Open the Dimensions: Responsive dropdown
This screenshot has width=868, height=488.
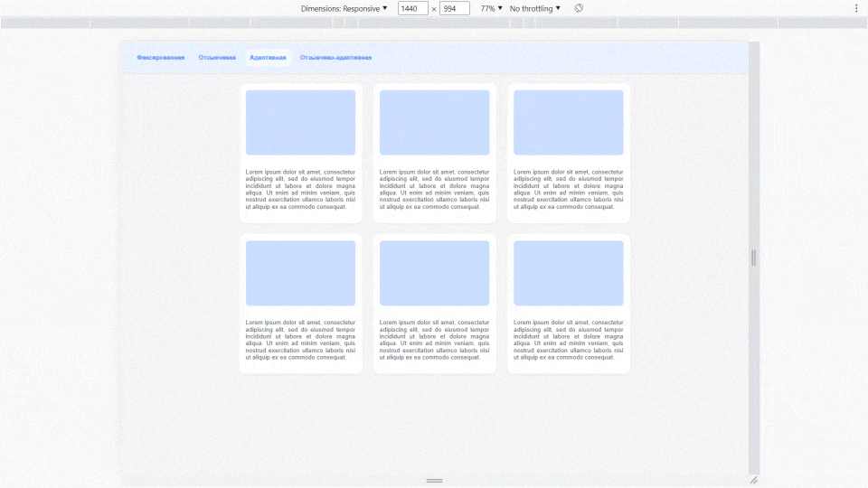344,8
